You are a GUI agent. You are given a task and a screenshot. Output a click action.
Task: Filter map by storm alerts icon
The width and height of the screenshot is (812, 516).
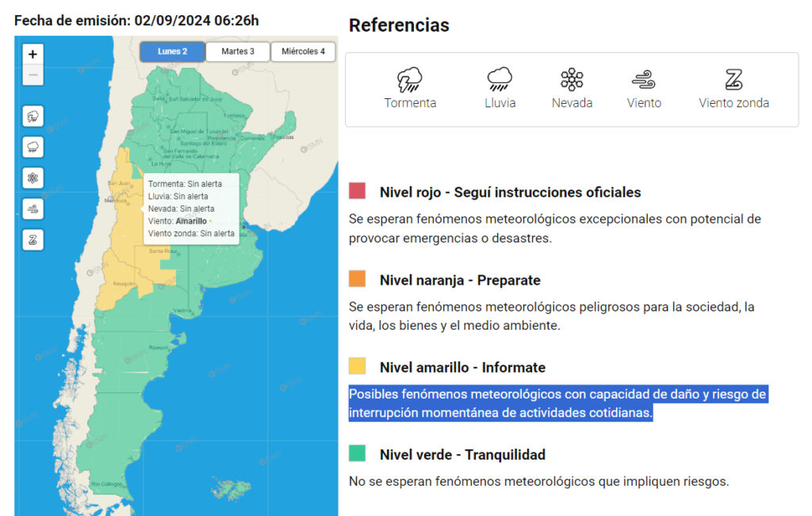(33, 117)
